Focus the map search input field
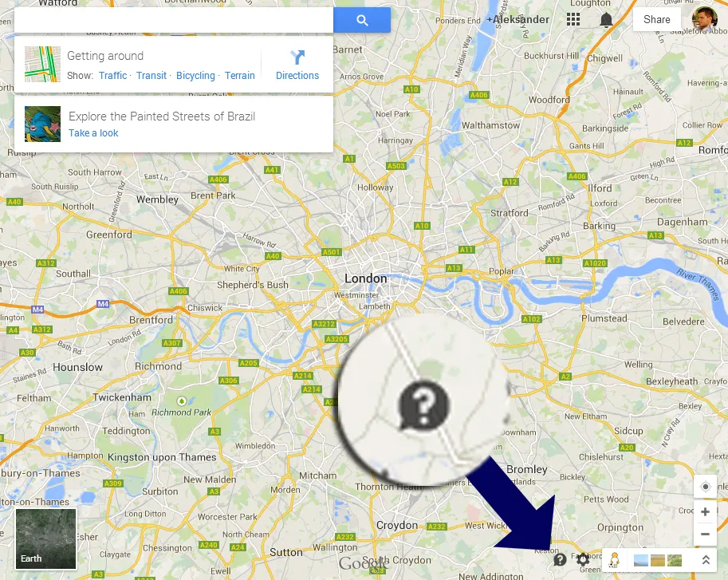This screenshot has height=580, width=728. tap(174, 20)
